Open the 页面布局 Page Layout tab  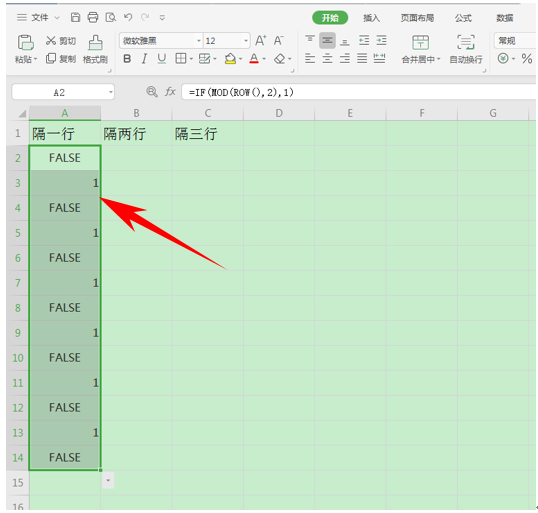tap(417, 18)
